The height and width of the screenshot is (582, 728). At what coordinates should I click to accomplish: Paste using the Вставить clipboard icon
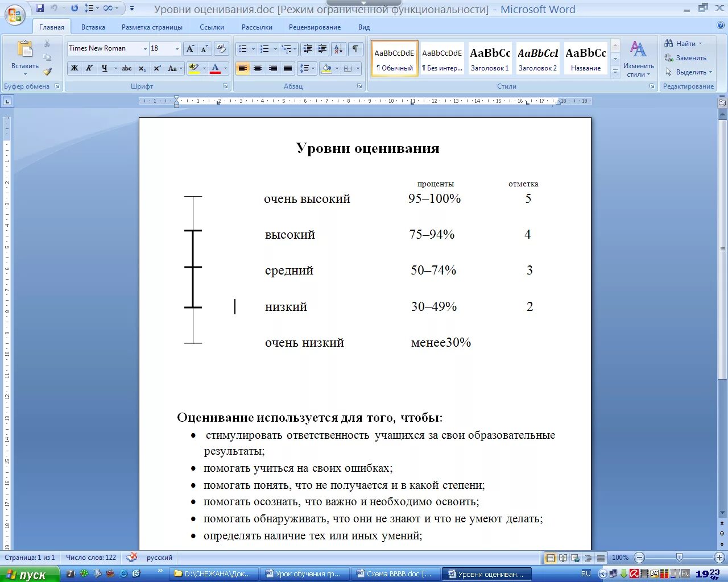coord(25,50)
